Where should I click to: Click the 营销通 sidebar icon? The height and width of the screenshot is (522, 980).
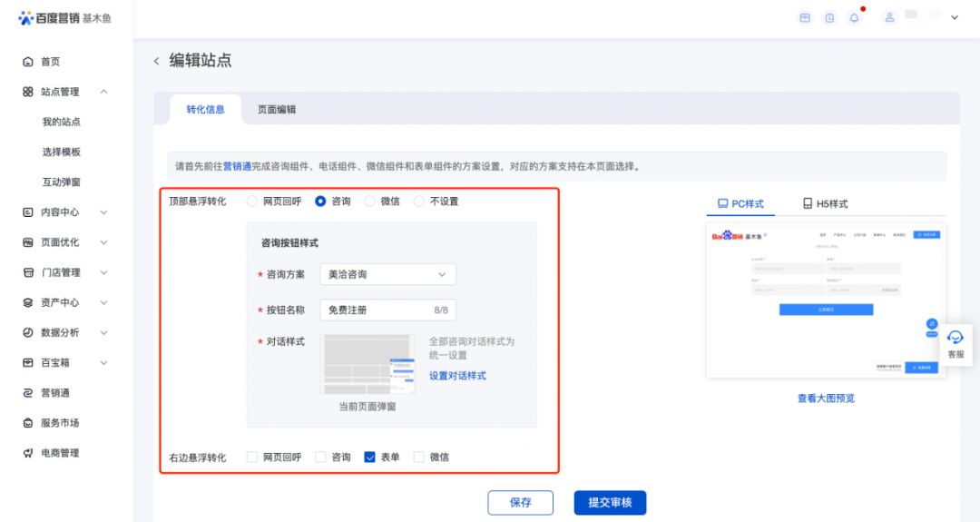tap(27, 393)
